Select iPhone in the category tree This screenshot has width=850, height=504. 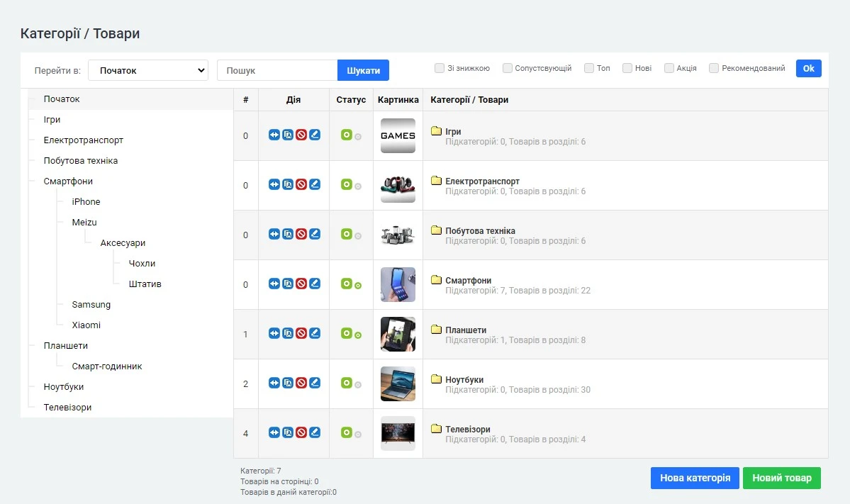pos(86,201)
